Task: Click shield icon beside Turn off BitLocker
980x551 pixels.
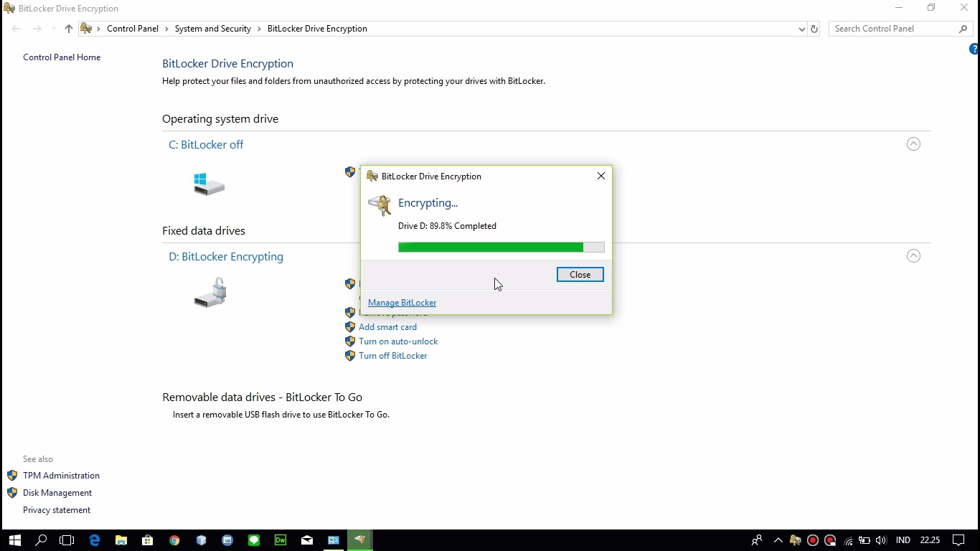Action: 350,356
